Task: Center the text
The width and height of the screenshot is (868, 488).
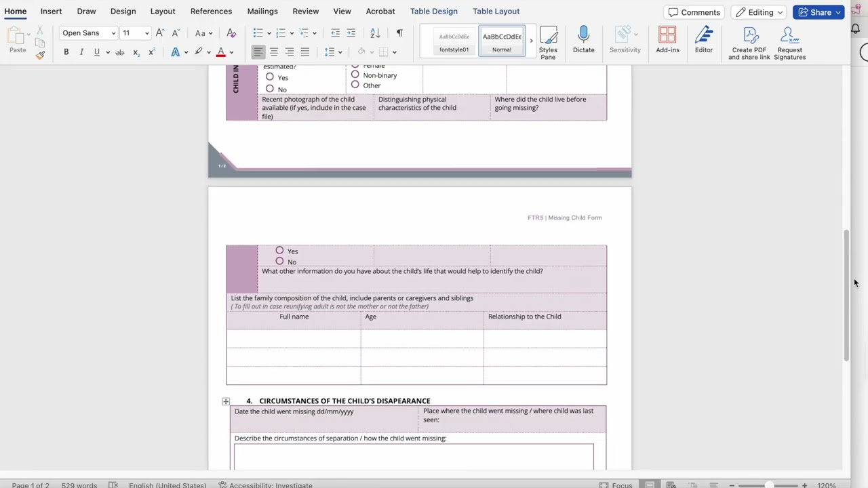Action: 274,52
